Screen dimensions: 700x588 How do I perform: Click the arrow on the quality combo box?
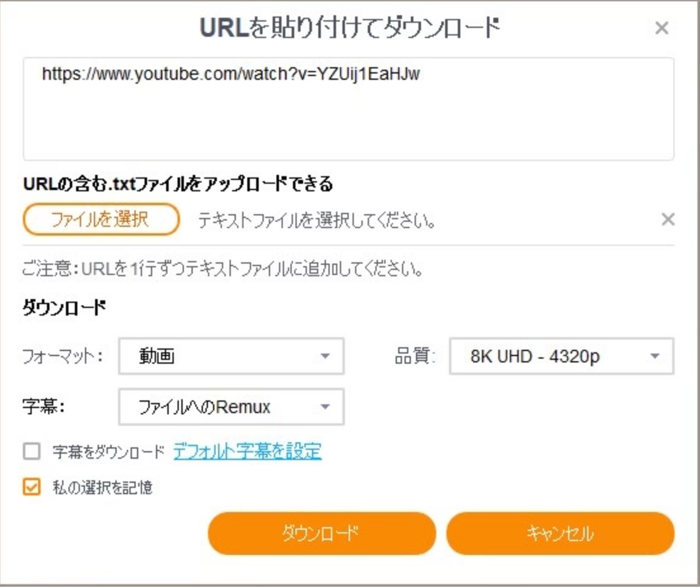[655, 356]
